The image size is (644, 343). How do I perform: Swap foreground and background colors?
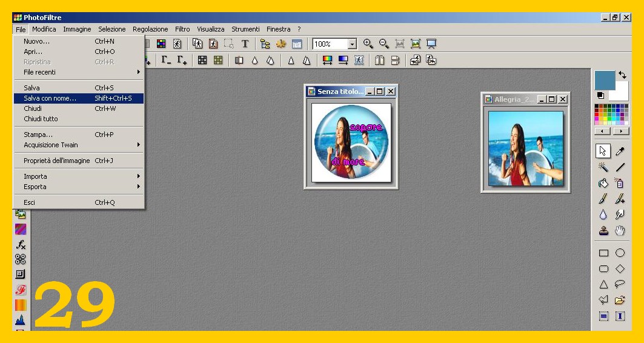tap(622, 75)
